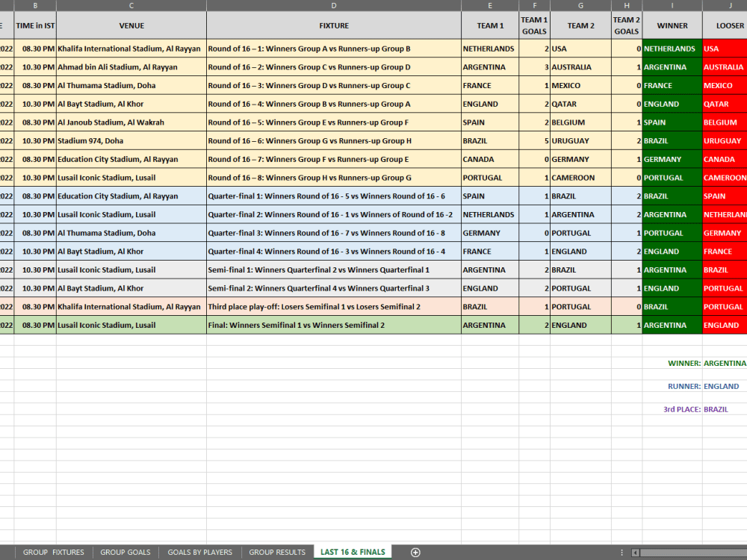Add a new sheet with plus icon
Screen dimensions: 747x560
(415, 553)
